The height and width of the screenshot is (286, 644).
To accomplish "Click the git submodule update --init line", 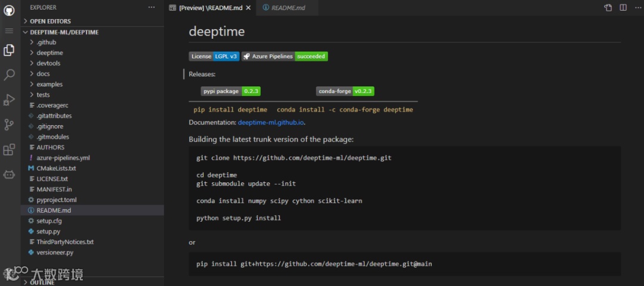I will pos(246,184).
